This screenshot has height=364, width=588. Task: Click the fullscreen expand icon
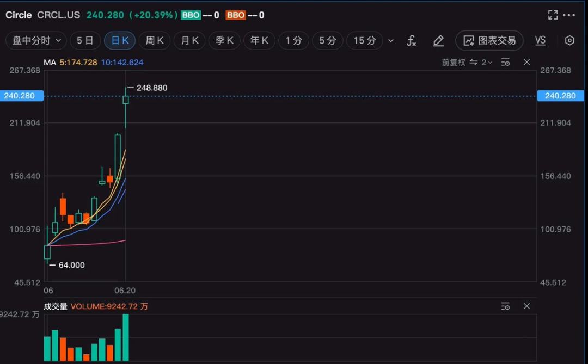(x=553, y=15)
